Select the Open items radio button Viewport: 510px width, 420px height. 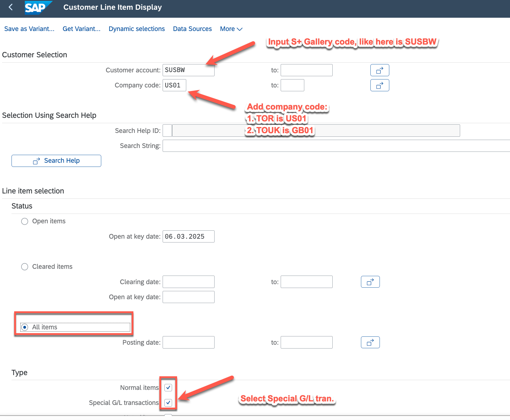(25, 222)
